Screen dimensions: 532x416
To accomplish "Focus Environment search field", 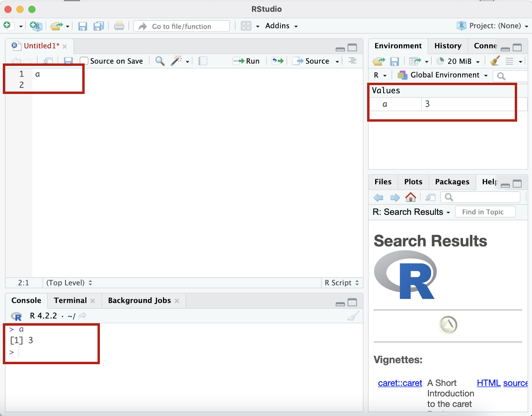I will pyautogui.click(x=510, y=76).
